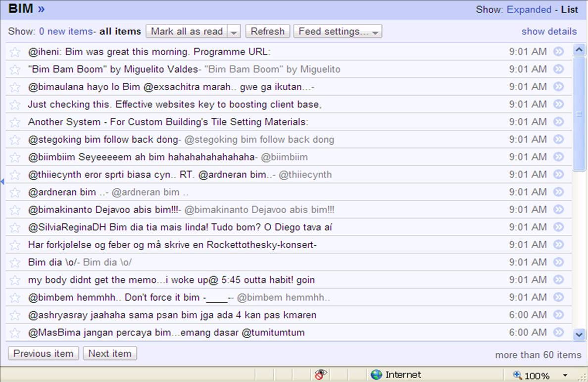
Task: Star the '@bimaulana hayo lo Bim' item
Action: click(x=15, y=87)
